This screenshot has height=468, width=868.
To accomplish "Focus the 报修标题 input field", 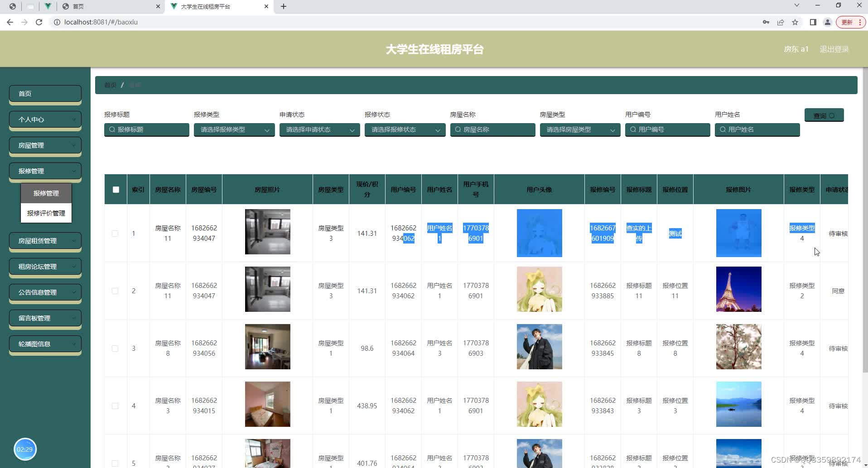I will (147, 129).
